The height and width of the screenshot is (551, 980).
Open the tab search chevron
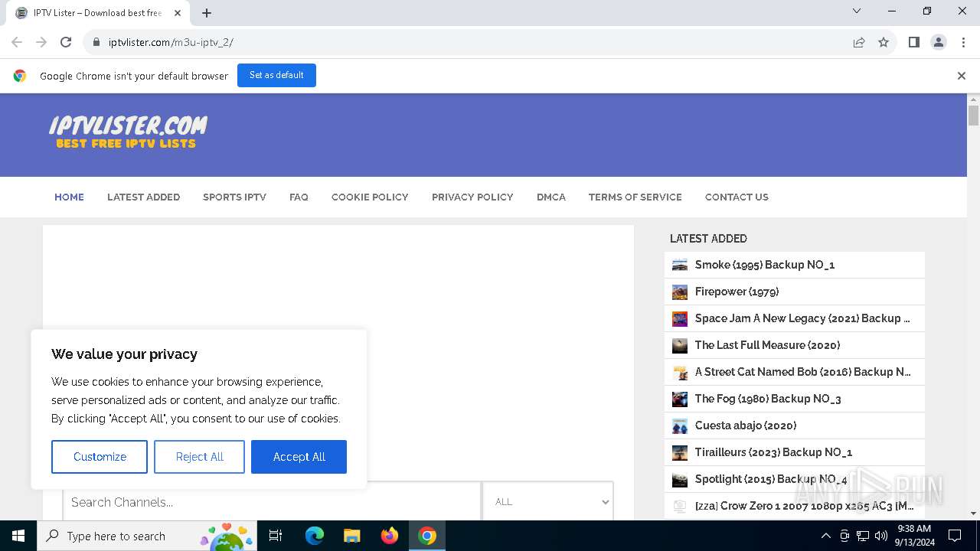[857, 11]
